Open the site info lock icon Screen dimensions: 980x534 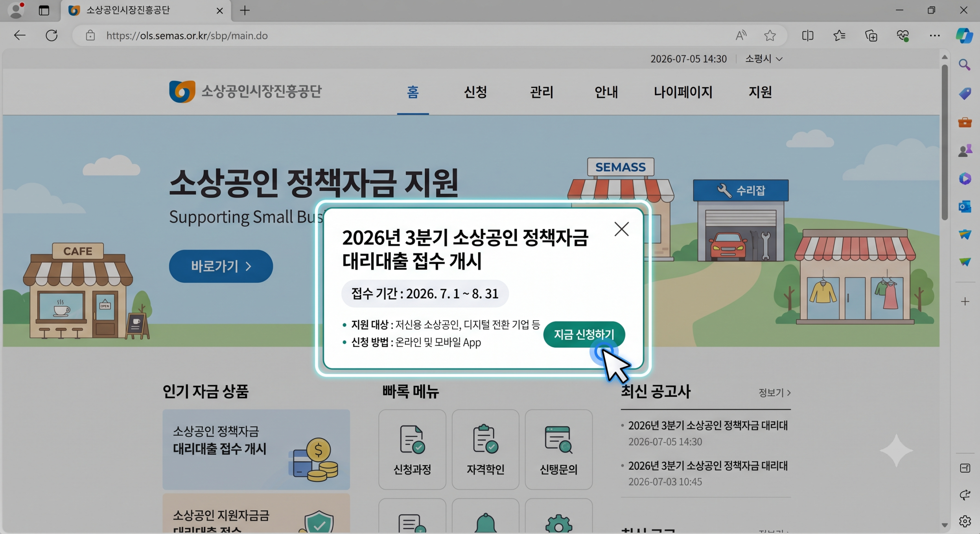(x=90, y=36)
